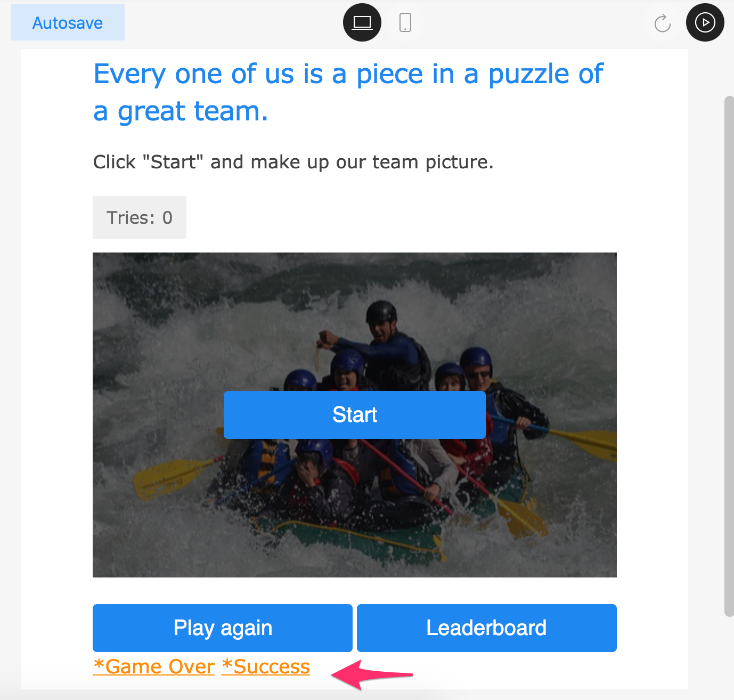The image size is (734, 700).
Task: Click the Tries: 0 counter box
Action: [140, 217]
